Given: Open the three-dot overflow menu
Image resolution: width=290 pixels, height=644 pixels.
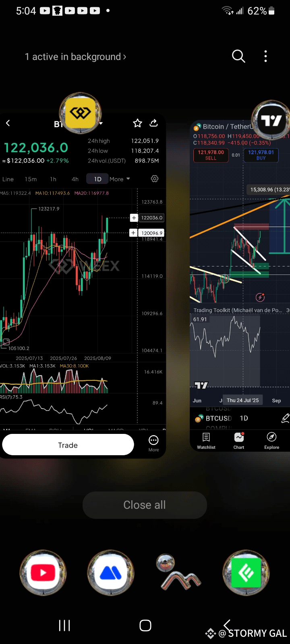Looking at the screenshot, I should coord(265,56).
